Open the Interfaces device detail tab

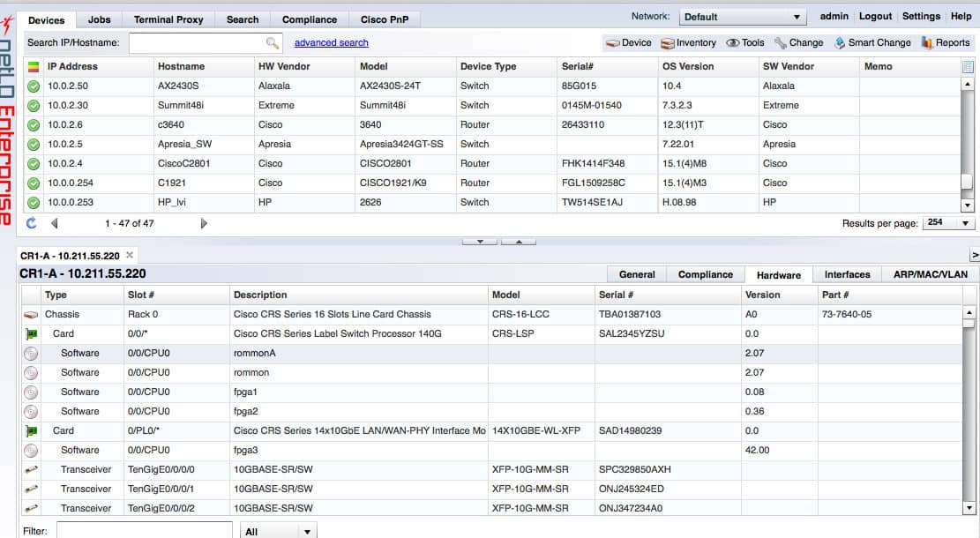coord(847,274)
